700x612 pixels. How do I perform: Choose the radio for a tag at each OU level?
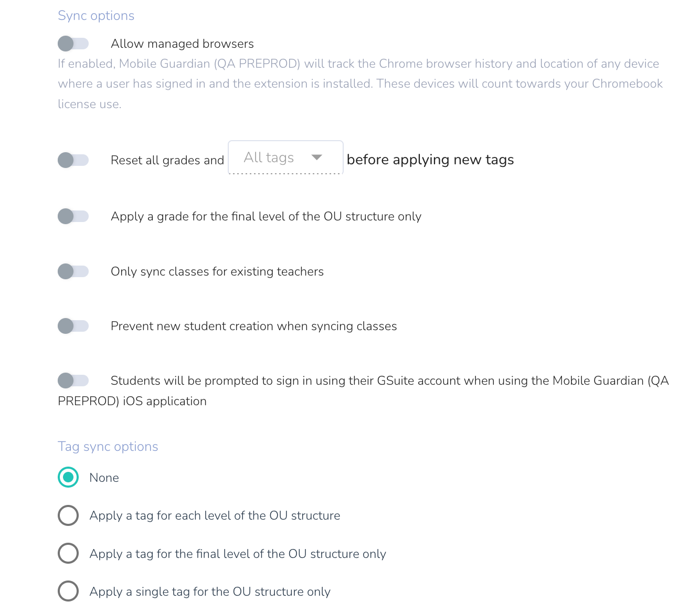click(68, 515)
